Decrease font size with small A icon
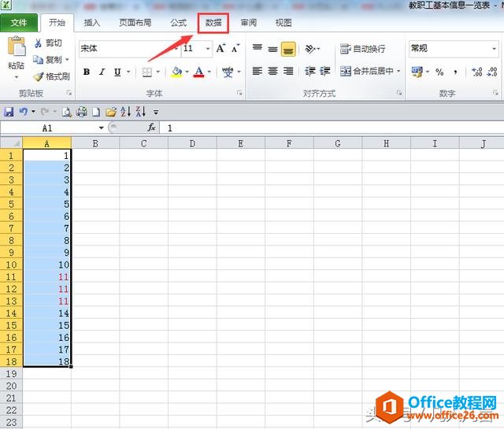504x429 pixels. coord(235,49)
